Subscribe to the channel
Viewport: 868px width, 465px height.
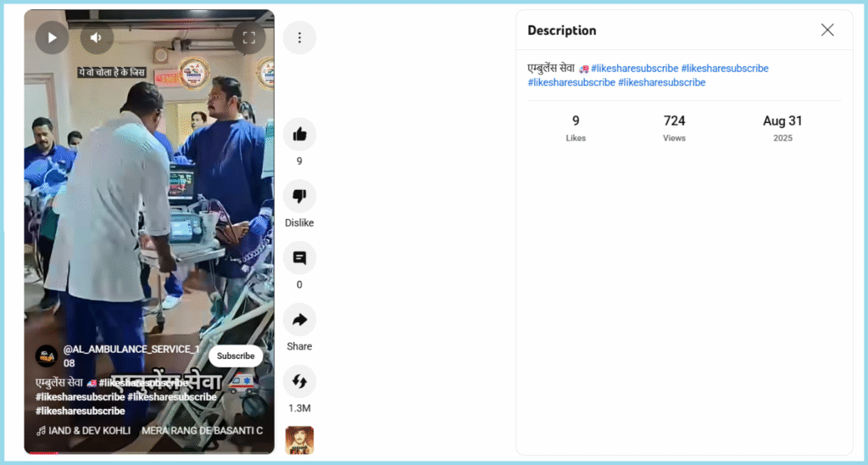click(x=236, y=356)
